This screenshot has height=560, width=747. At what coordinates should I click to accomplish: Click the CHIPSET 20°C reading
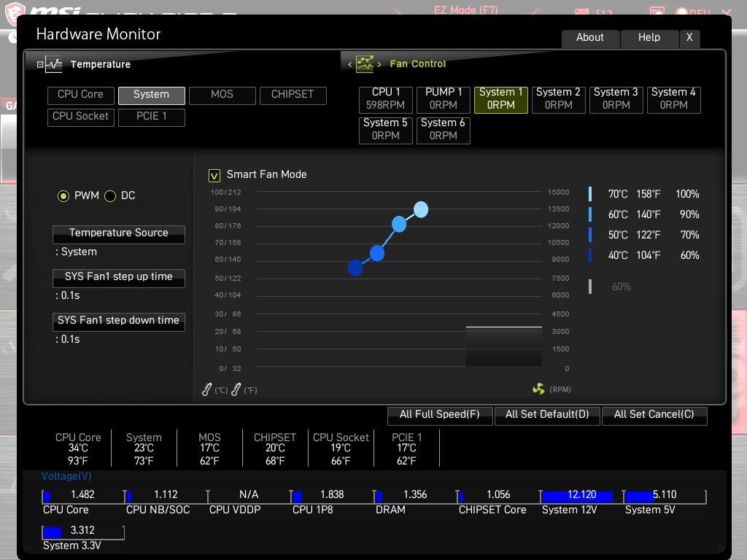(275, 448)
